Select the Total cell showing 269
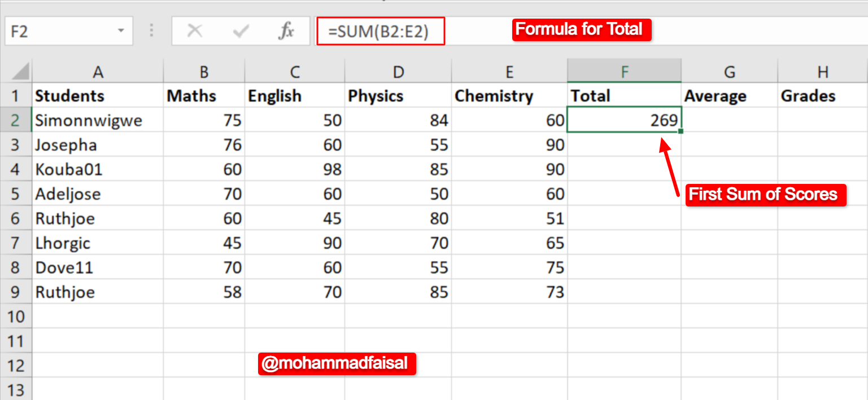The width and height of the screenshot is (868, 400). point(624,120)
